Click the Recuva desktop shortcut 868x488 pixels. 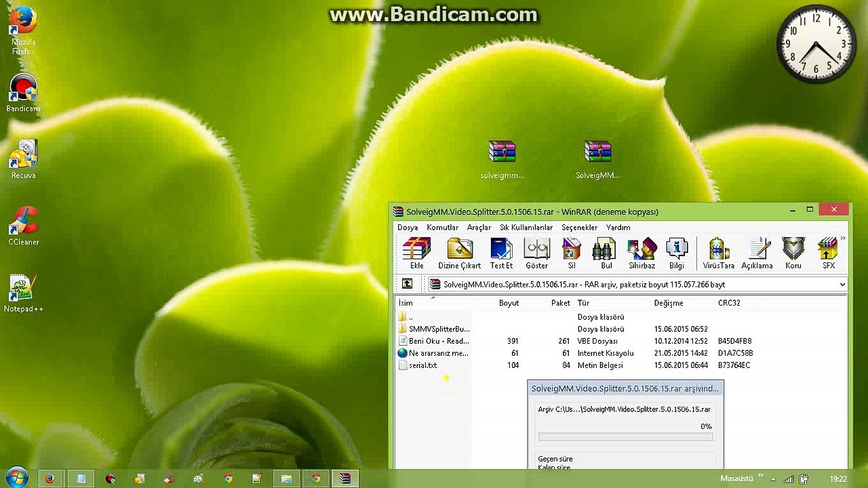coord(23,160)
